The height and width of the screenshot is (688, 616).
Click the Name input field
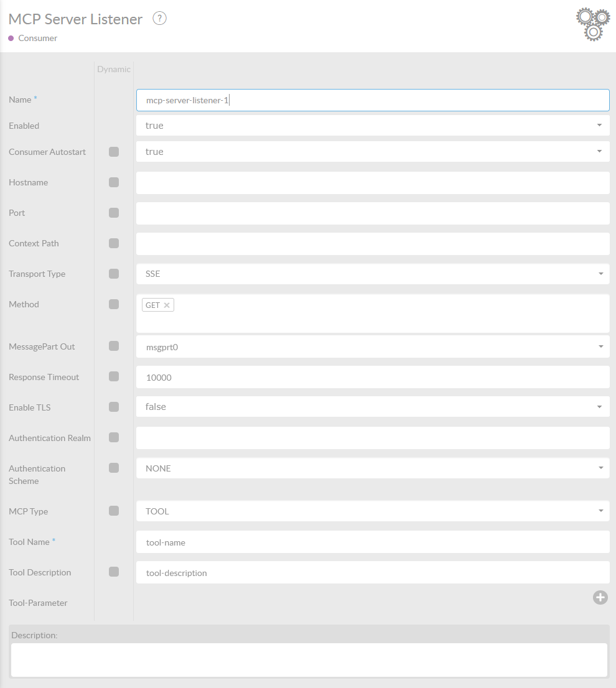coord(373,100)
